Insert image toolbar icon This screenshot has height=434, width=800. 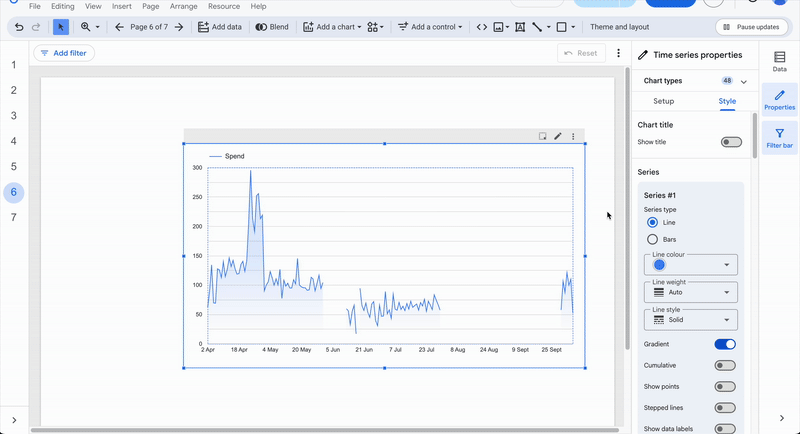pyautogui.click(x=498, y=27)
